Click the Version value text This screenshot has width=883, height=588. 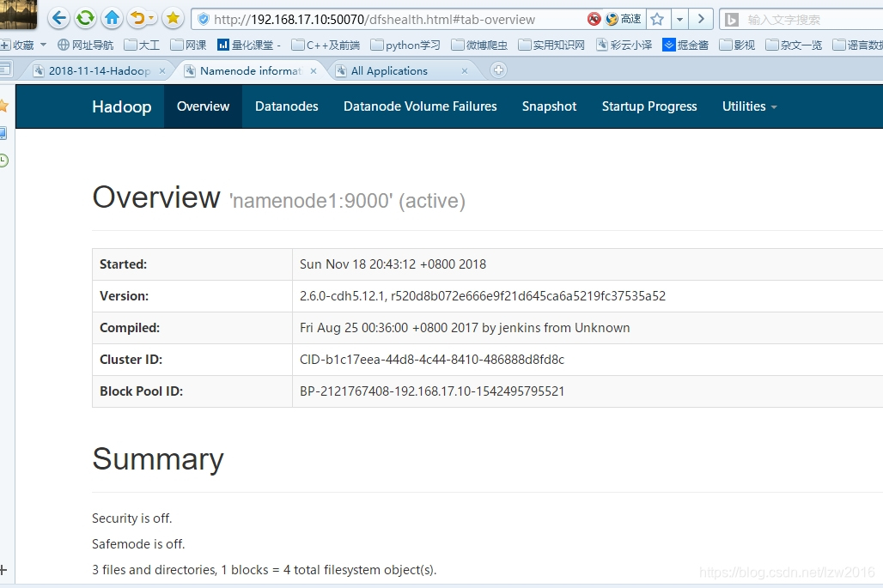(x=483, y=296)
